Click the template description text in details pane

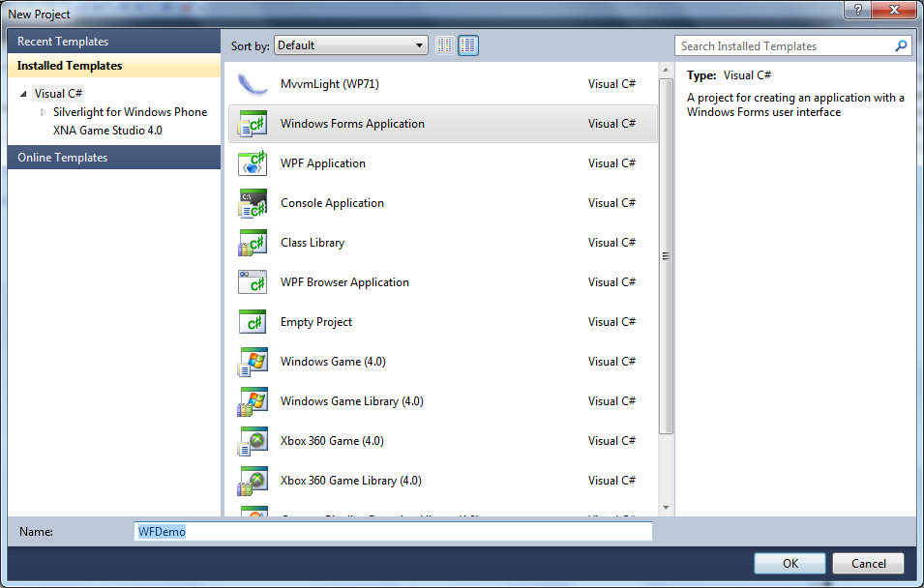pyautogui.click(x=795, y=104)
